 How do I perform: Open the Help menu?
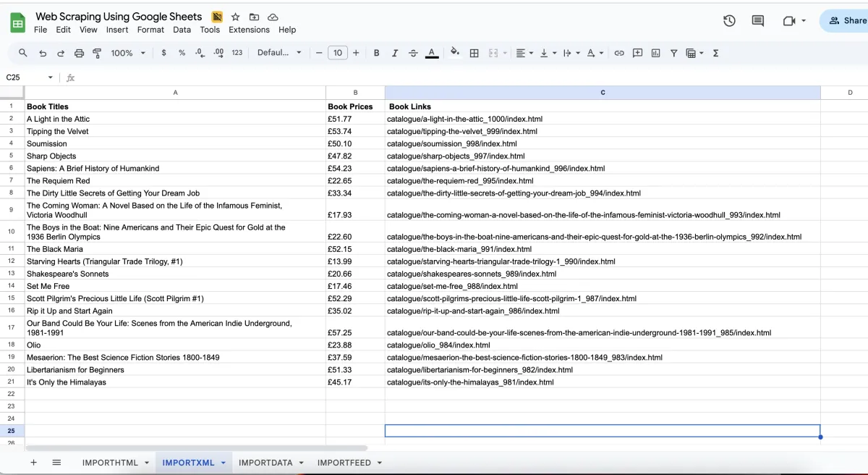pos(287,30)
